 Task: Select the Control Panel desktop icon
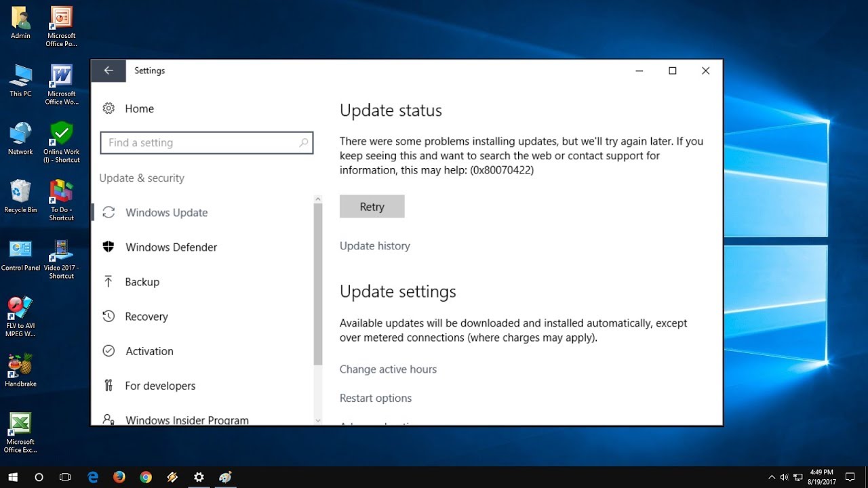pyautogui.click(x=20, y=255)
